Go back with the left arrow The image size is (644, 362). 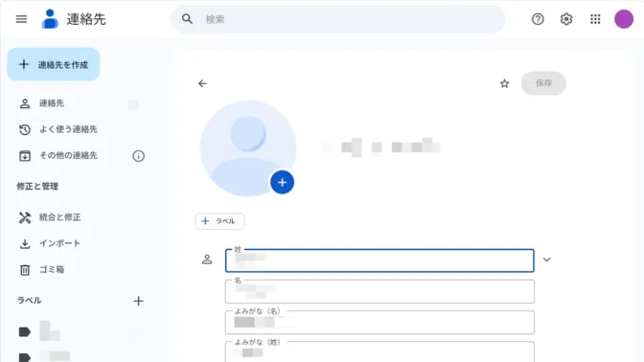pos(202,83)
